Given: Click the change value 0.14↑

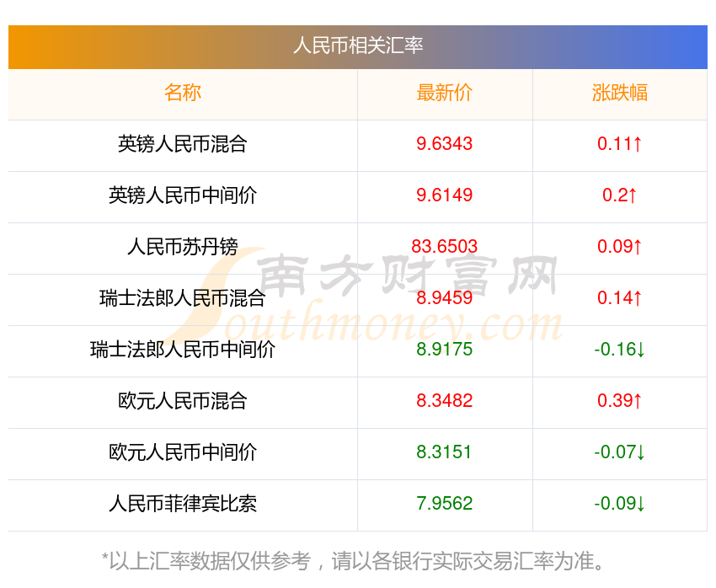Looking at the screenshot, I should click(620, 298).
